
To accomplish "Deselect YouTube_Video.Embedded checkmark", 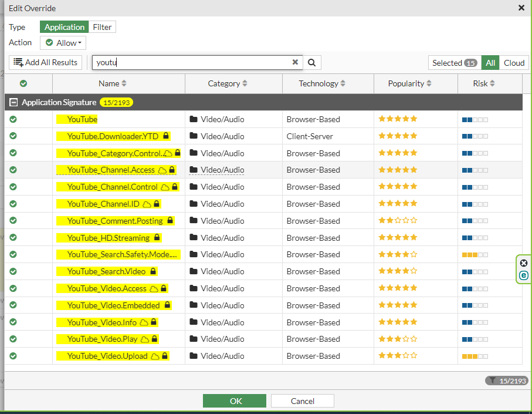I will point(13,305).
